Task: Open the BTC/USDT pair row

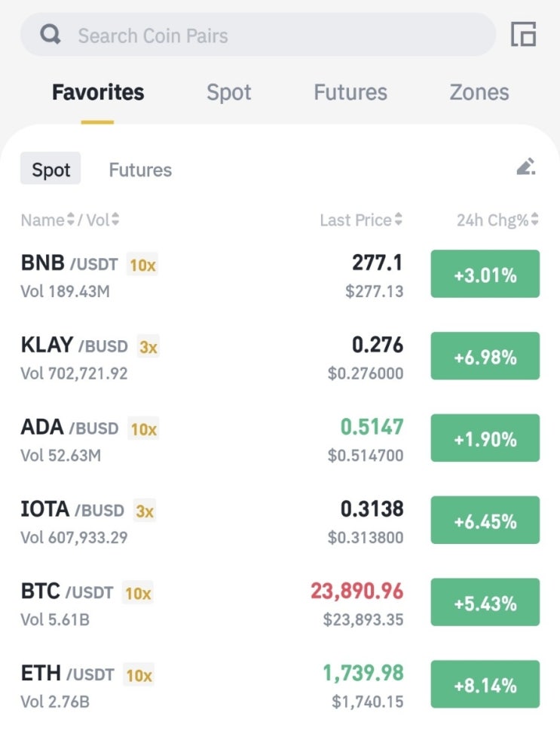Action: pyautogui.click(x=280, y=603)
